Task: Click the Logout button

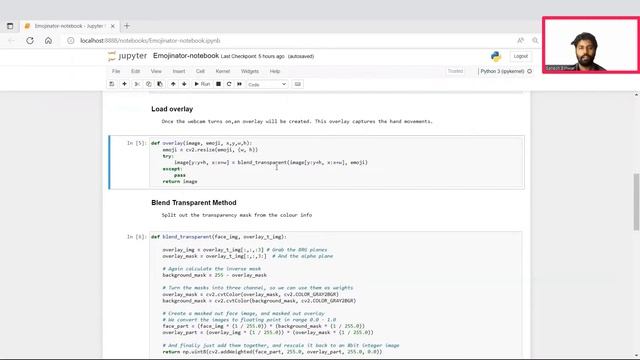Action: coord(520,56)
